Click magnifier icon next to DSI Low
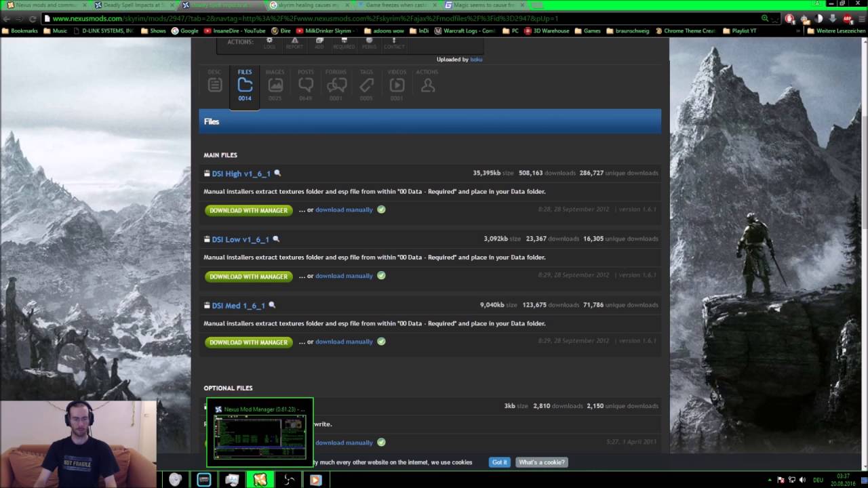Viewport: 868px width, 488px height. pyautogui.click(x=276, y=239)
